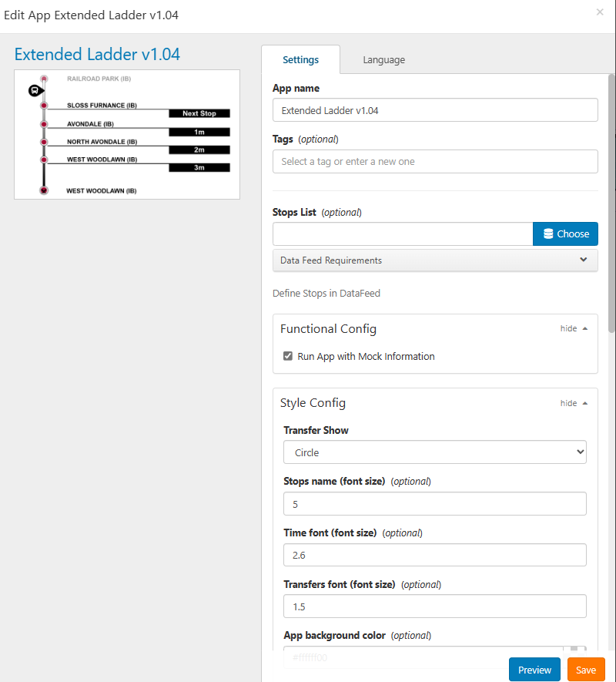This screenshot has width=616, height=682.
Task: Click the Stops name font size field
Action: point(435,504)
